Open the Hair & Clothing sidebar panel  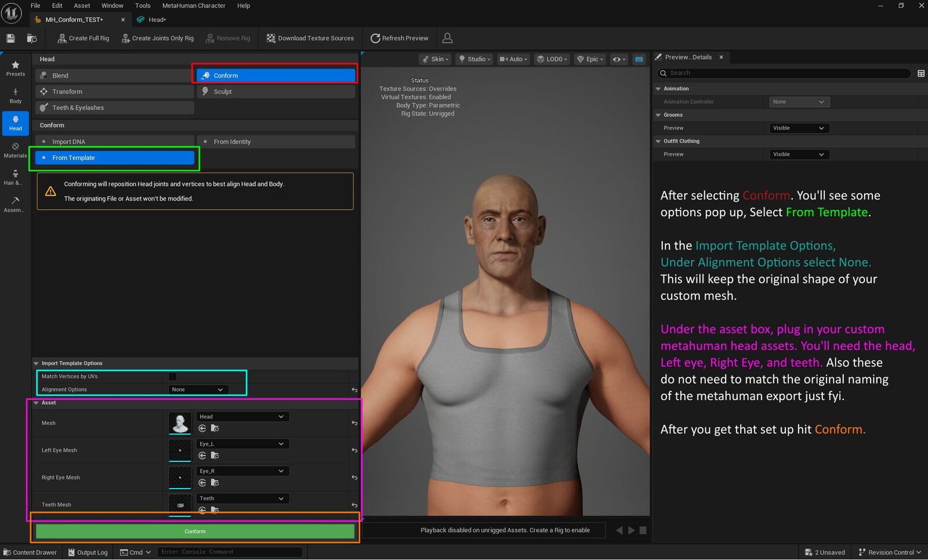pos(16,177)
